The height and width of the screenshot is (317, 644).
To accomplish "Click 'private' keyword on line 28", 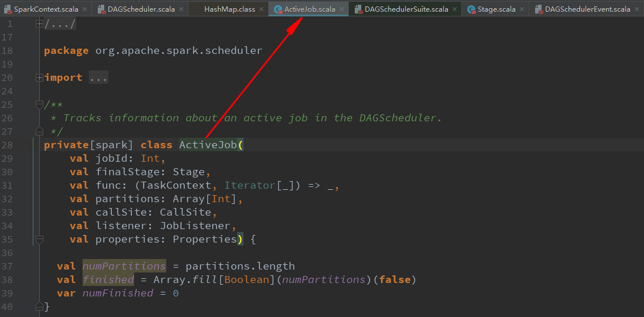I will point(67,145).
